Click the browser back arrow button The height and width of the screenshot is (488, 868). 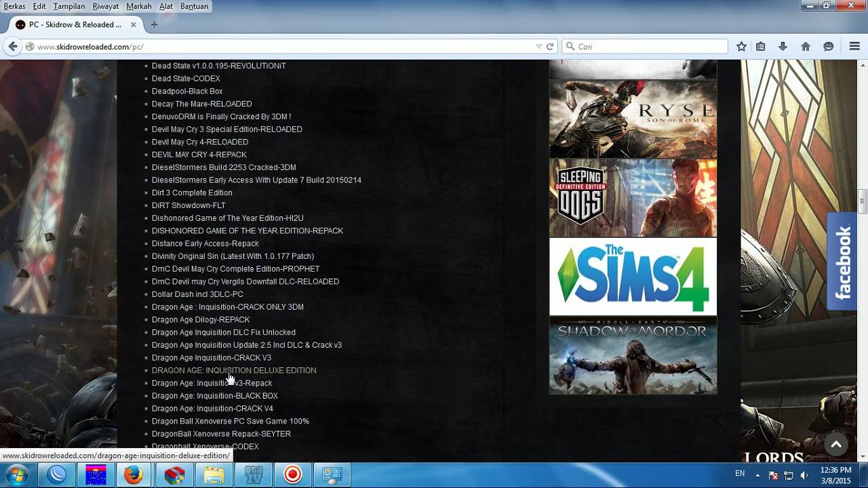point(12,46)
